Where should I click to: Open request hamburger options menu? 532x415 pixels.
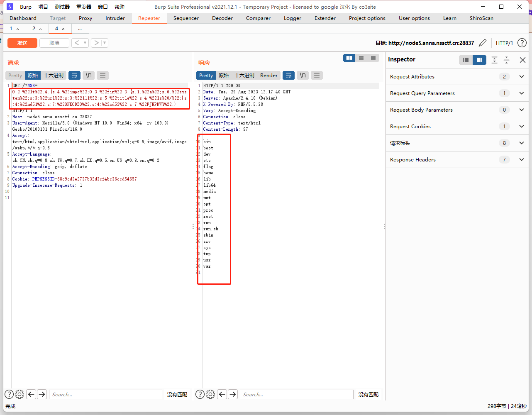pos(102,75)
